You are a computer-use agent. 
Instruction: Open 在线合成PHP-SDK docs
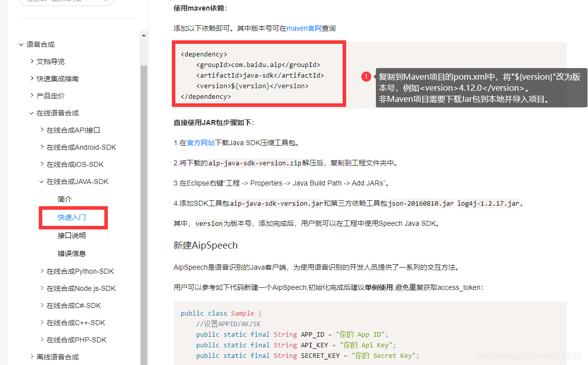click(x=77, y=340)
